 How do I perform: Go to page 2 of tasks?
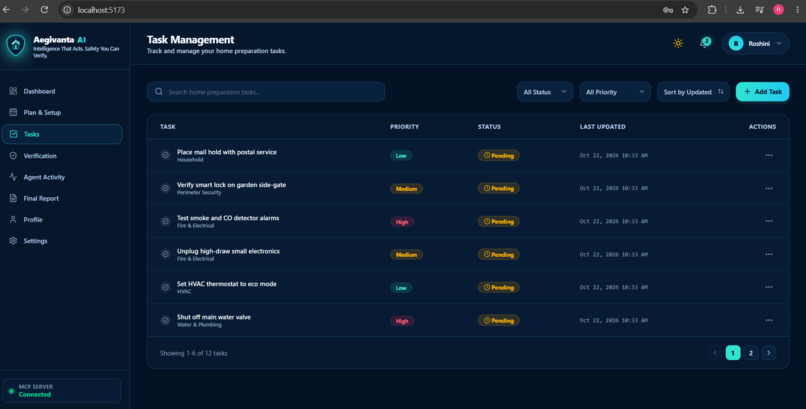coord(750,353)
